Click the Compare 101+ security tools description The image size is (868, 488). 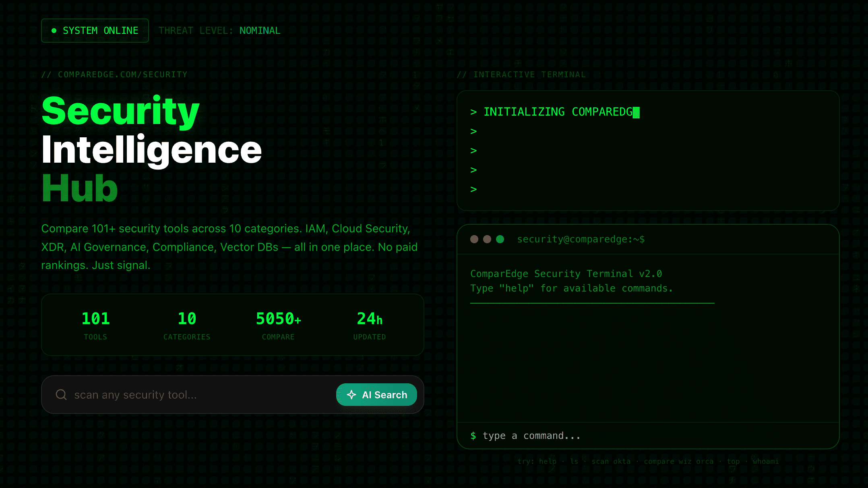tap(229, 247)
